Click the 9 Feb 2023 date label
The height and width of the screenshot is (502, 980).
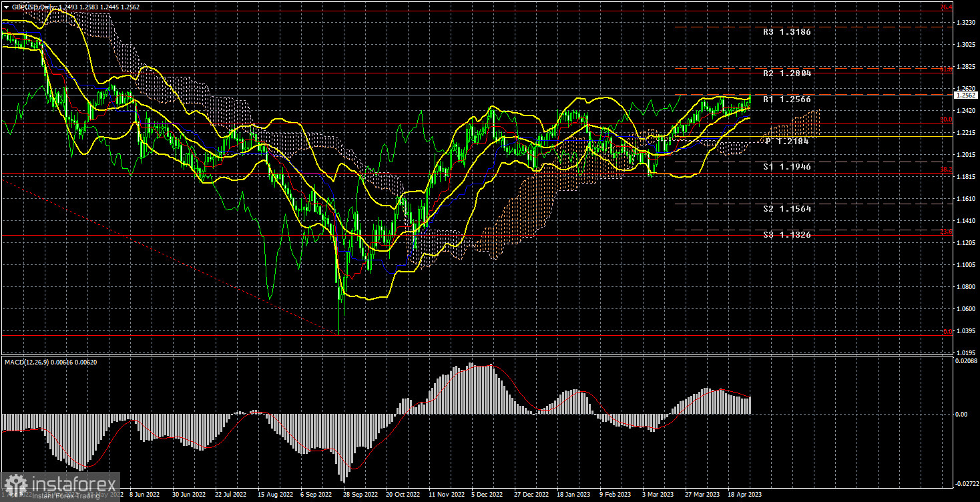click(616, 496)
